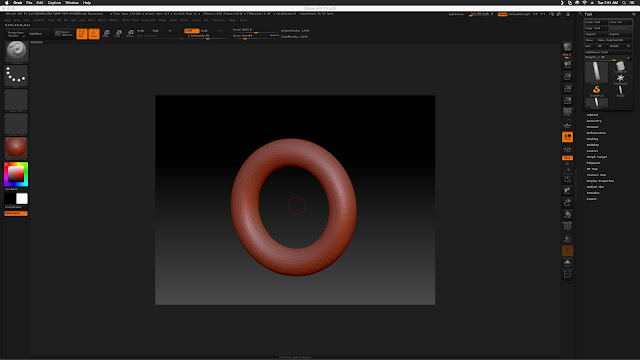640x360 pixels.
Task: Toggle the orange Alternate button
Action: point(16,213)
